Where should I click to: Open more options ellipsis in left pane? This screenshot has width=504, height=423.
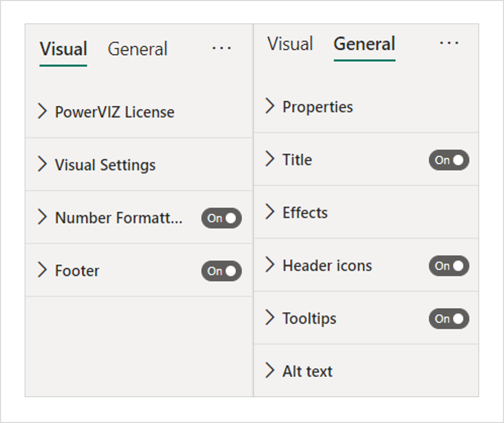pos(221,48)
